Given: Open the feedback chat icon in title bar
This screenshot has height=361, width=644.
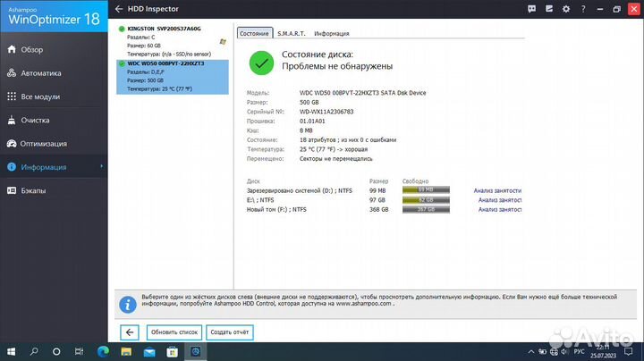Looking at the screenshot, I should click(531, 9).
